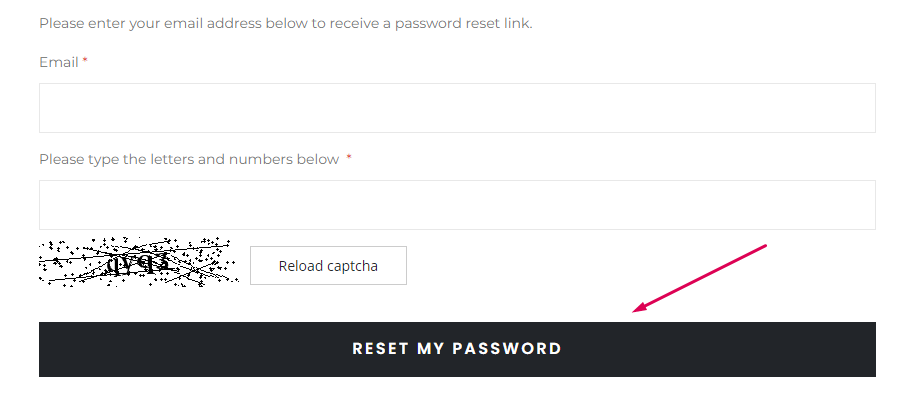Click the pink arrow annotation
The width and height of the screenshot is (914, 406).
coord(699,278)
